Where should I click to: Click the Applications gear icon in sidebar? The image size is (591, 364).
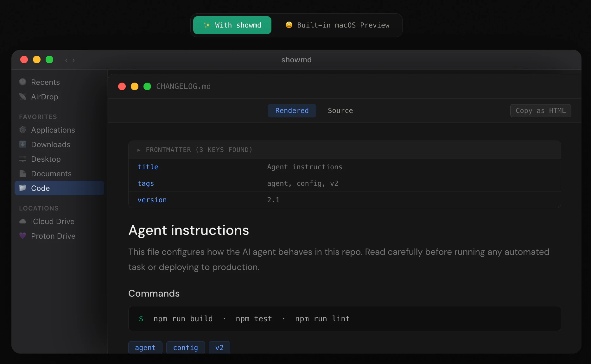click(x=22, y=130)
